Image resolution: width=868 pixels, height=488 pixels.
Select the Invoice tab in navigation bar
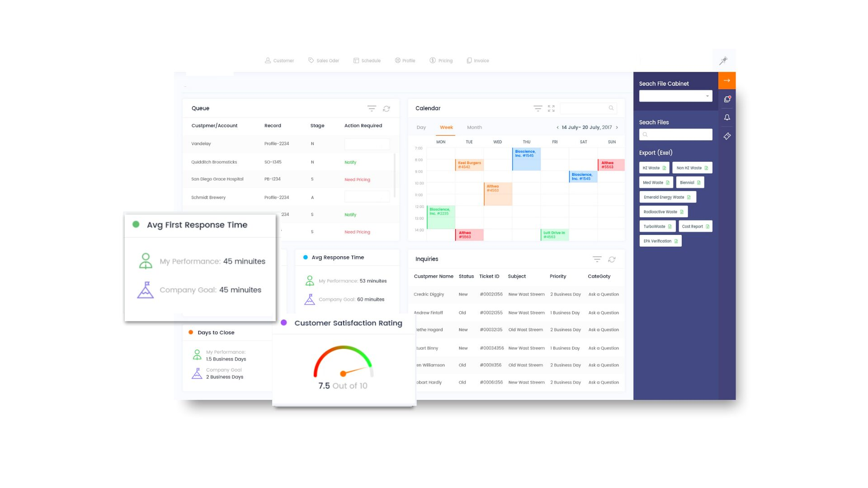477,60
